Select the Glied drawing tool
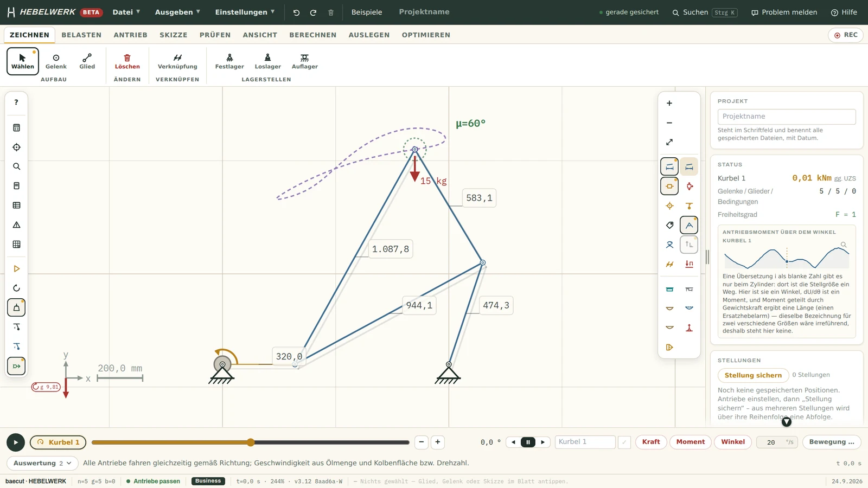 (87, 61)
